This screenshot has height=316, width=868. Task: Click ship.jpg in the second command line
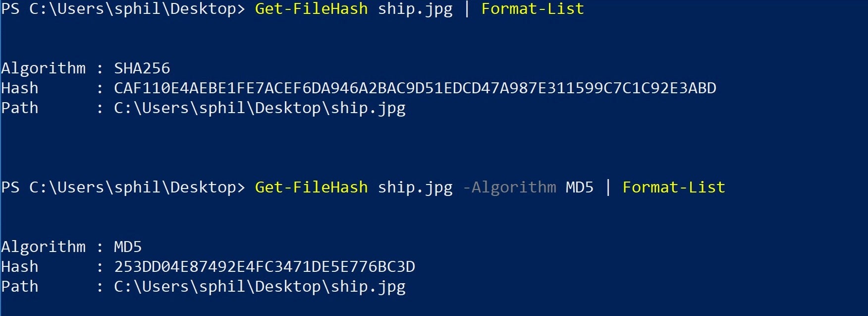point(415,187)
